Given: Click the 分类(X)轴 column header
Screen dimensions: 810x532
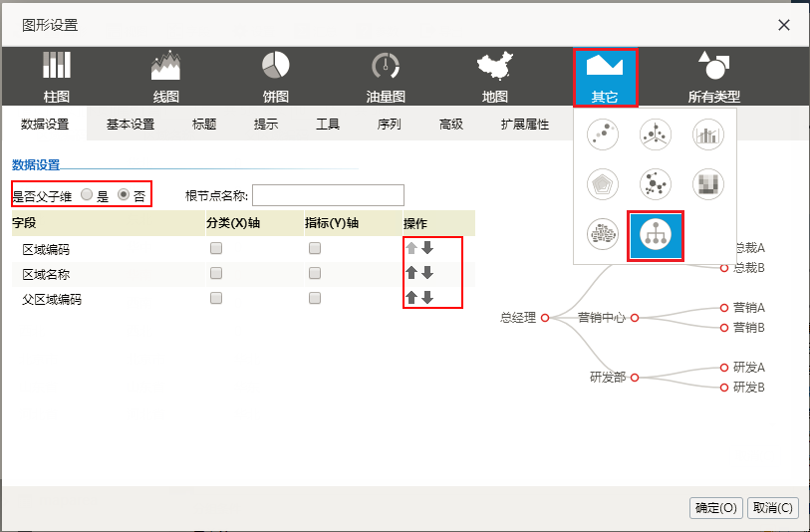Looking at the screenshot, I should (x=255, y=222).
